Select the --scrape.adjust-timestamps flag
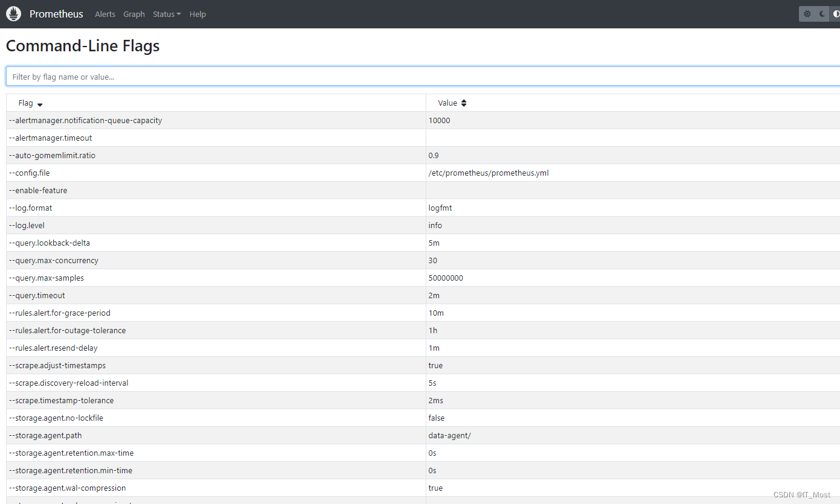 click(57, 366)
